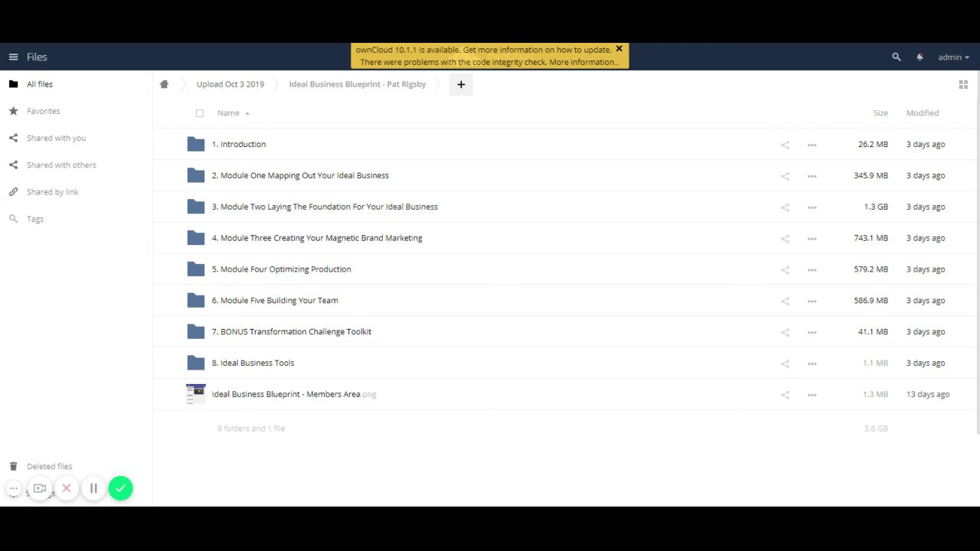This screenshot has width=980, height=551.
Task: Sort by Size column
Action: 880,112
